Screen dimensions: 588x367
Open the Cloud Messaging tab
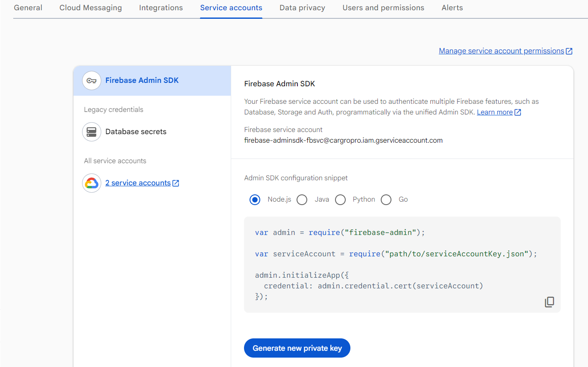91,8
